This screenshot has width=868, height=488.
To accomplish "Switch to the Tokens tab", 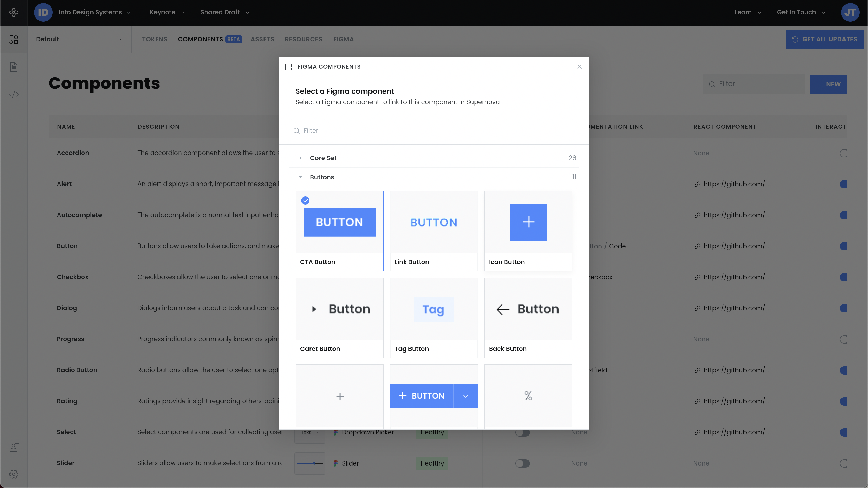I will (154, 39).
